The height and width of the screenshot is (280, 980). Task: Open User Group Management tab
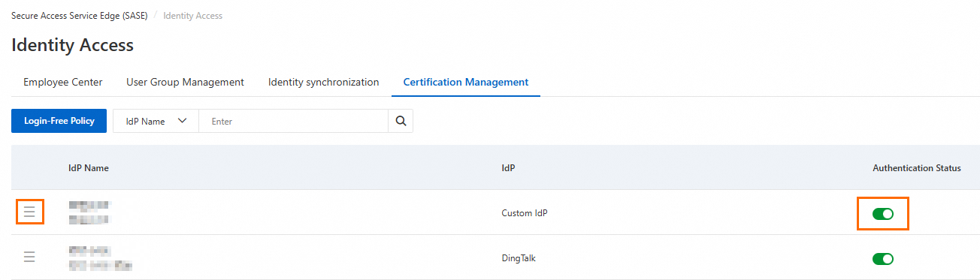(185, 82)
